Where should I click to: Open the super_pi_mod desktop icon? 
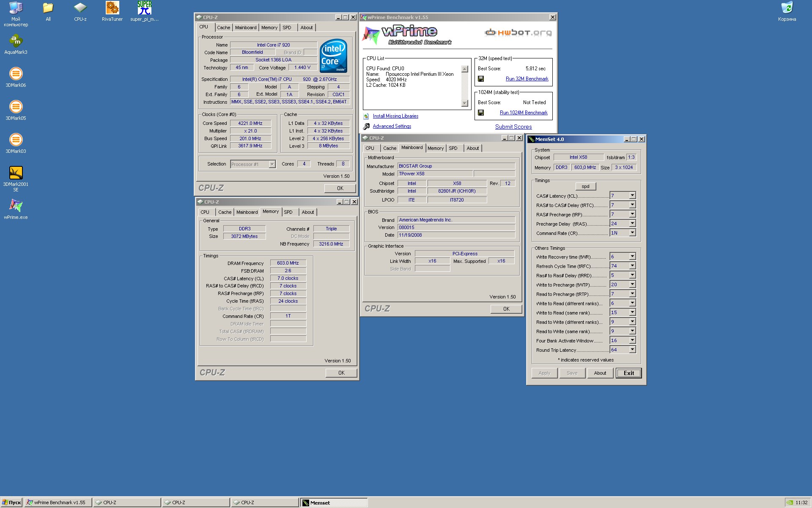coord(144,12)
